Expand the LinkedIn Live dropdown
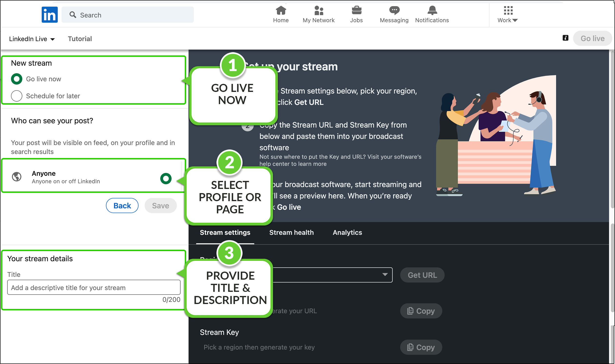Screen dimensions: 615x364 [32, 39]
